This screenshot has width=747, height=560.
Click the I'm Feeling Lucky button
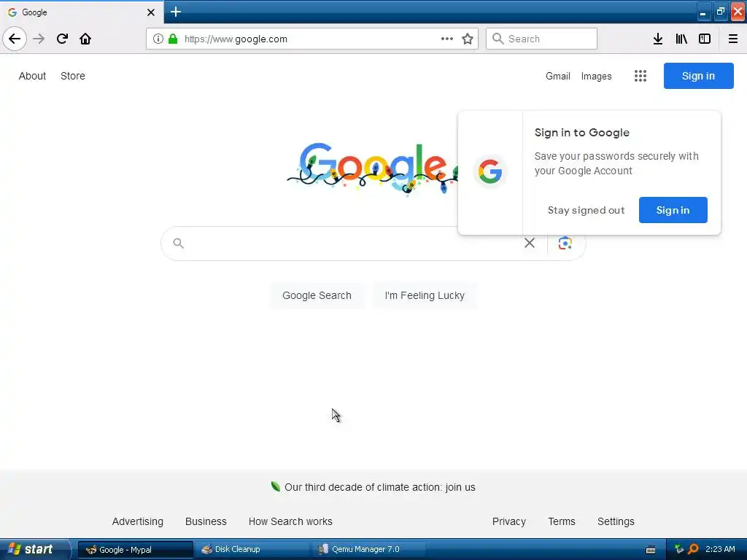(x=425, y=295)
